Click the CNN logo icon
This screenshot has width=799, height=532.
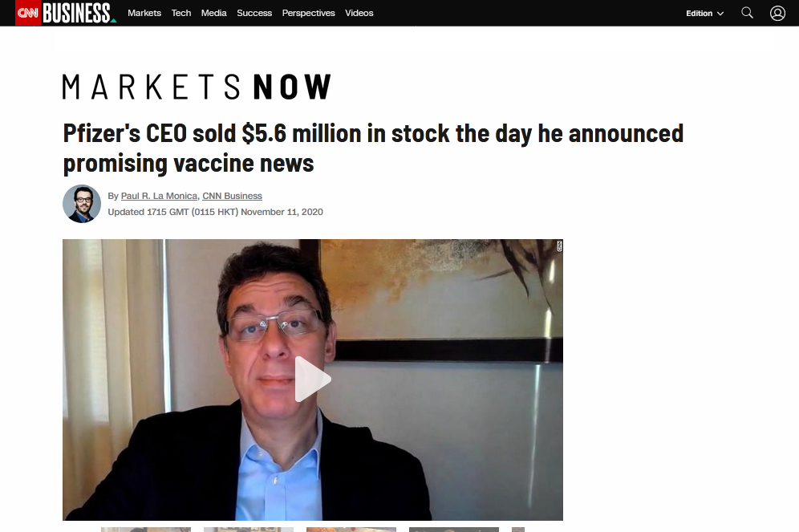pyautogui.click(x=28, y=13)
